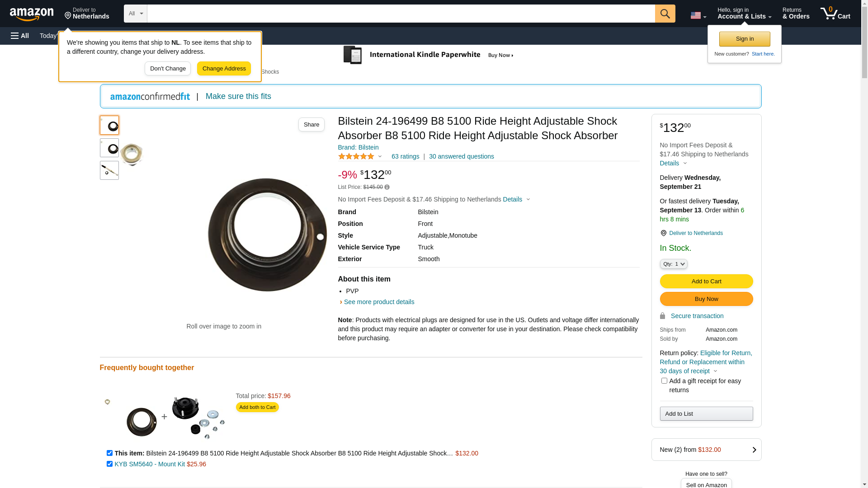Click the Add to Cart button

pyautogui.click(x=706, y=282)
